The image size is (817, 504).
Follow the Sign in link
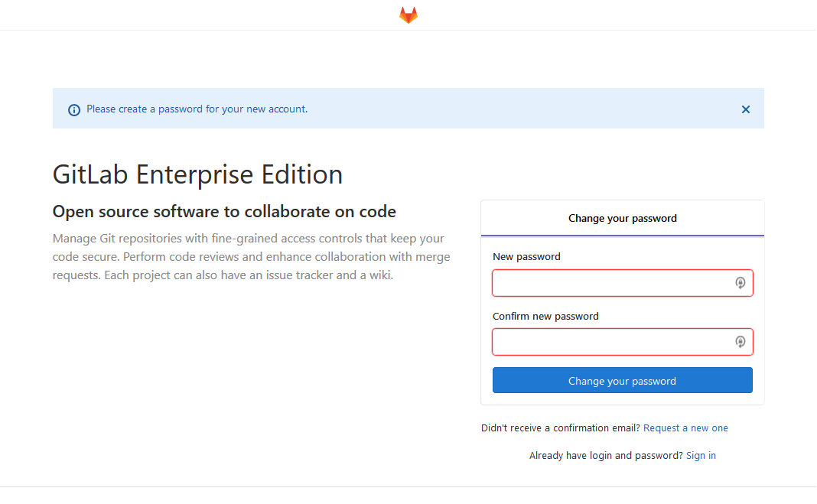coord(701,456)
